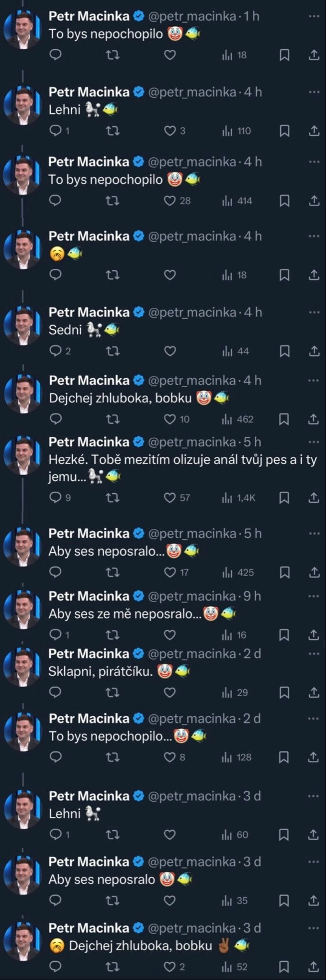326x980 pixels.
Task: Bookmark the 'Lehni' tweet with 110 views
Action: pos(284,131)
